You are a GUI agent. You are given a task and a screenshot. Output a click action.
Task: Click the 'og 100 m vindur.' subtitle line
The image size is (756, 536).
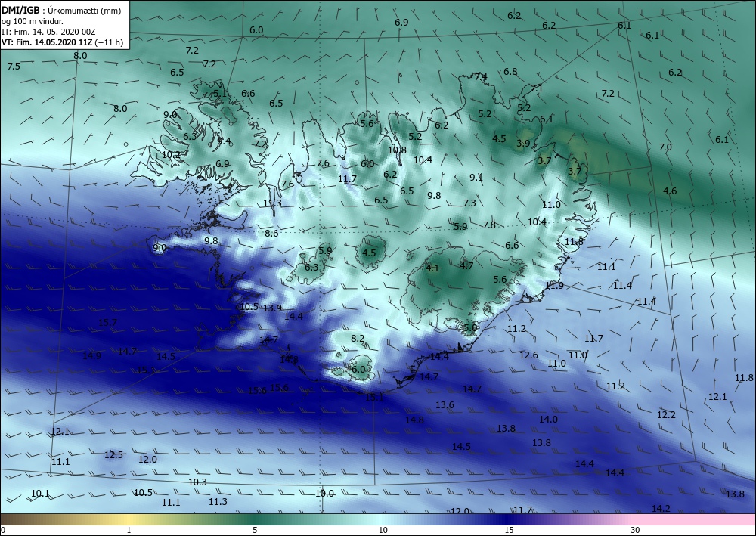point(33,21)
